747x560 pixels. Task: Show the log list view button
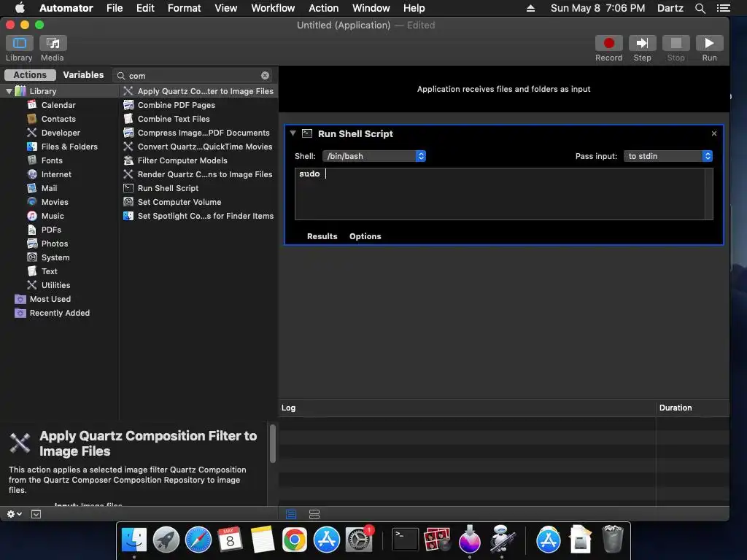(291, 514)
